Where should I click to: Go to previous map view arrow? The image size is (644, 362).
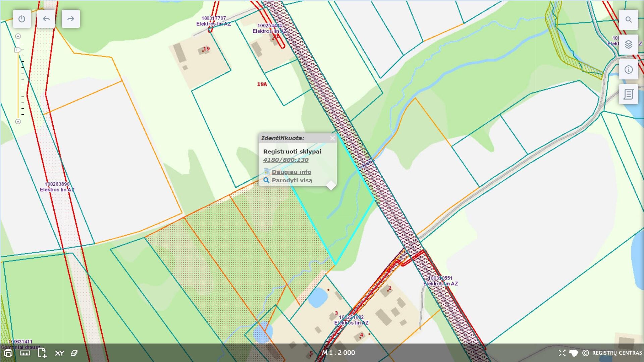(46, 19)
